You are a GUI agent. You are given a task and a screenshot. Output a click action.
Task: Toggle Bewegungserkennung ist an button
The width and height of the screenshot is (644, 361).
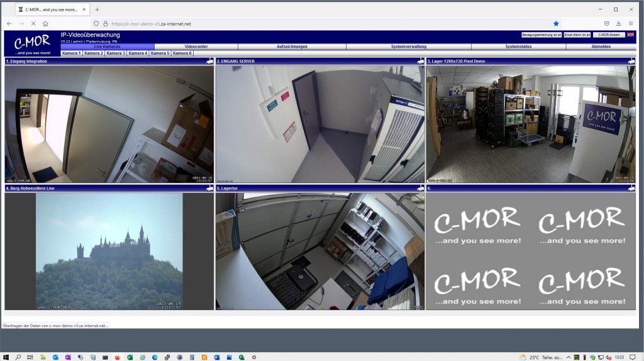pos(541,35)
